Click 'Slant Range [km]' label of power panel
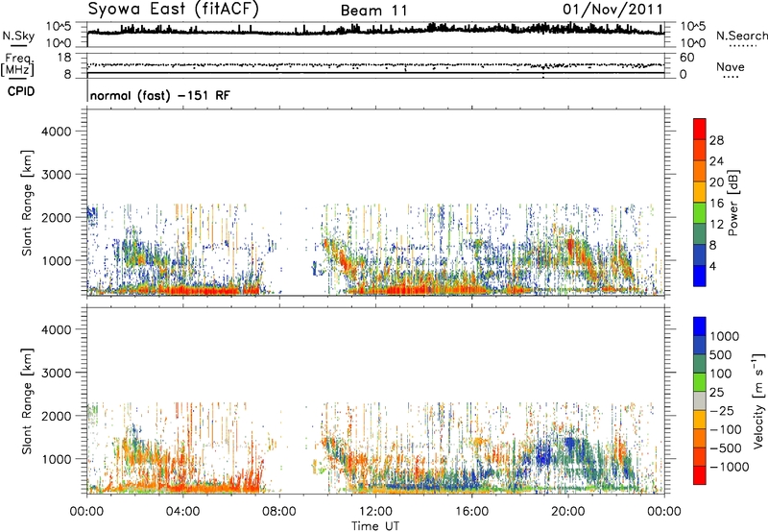Viewport: 768px width, 532px height. [27, 203]
